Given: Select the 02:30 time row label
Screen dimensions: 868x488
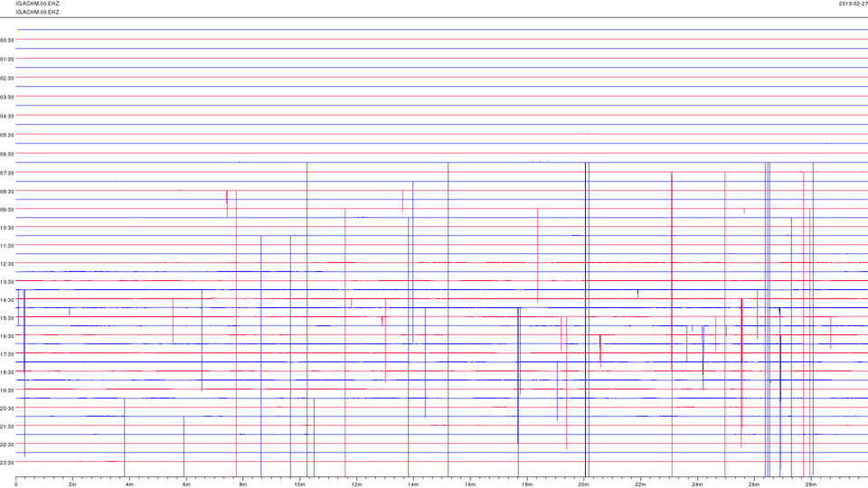Looking at the screenshot, I should pyautogui.click(x=7, y=79).
